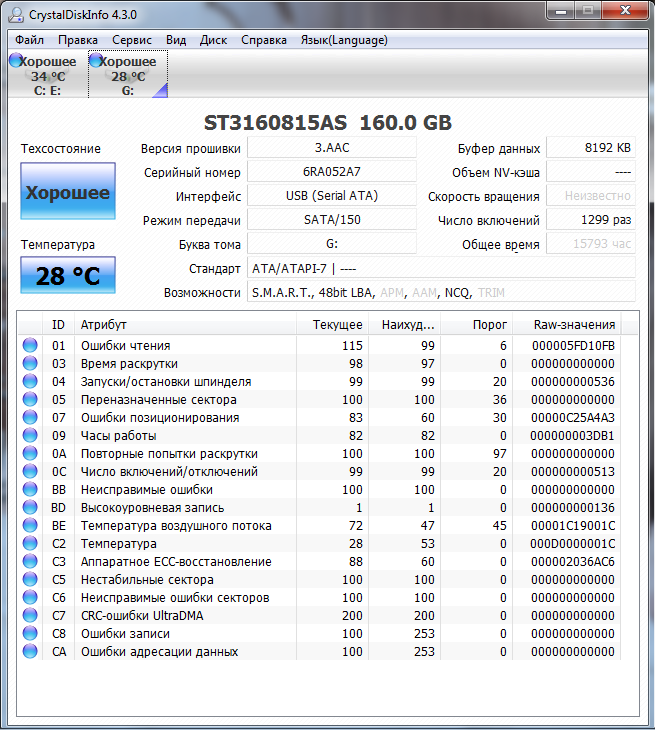This screenshot has width=655, height=730.
Task: Open the Диск menu
Action: [213, 40]
